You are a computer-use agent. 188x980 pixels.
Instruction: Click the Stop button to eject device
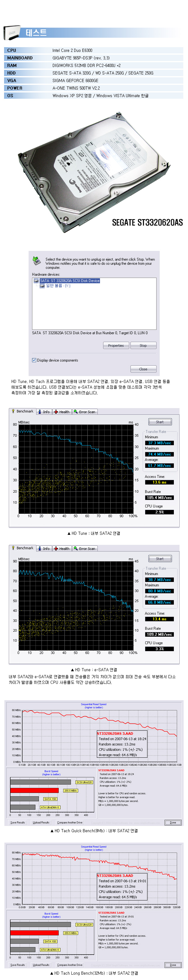point(143,346)
